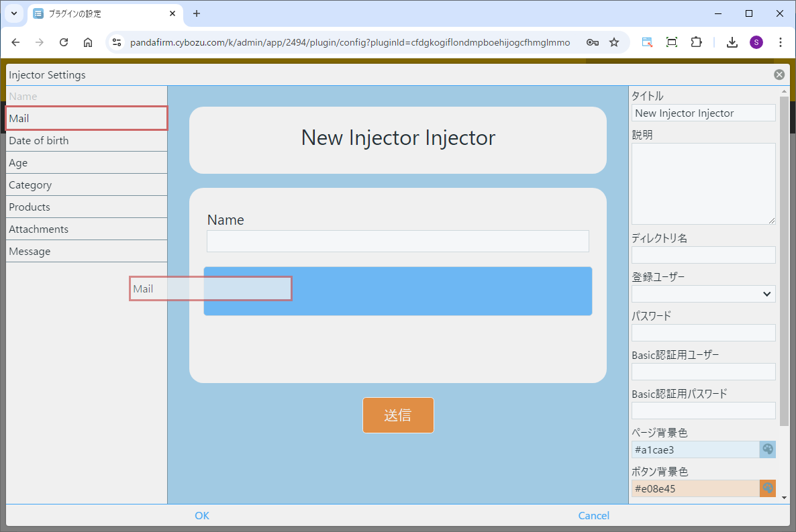796x532 pixels.
Task: Click the password manager key icon
Action: [x=592, y=42]
